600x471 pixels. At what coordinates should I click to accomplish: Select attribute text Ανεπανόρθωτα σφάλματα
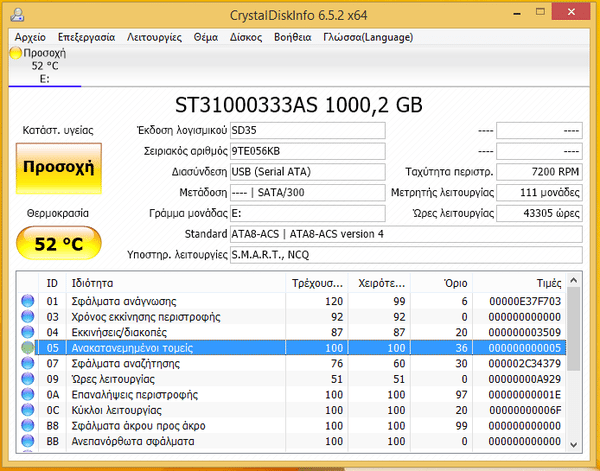133,441
